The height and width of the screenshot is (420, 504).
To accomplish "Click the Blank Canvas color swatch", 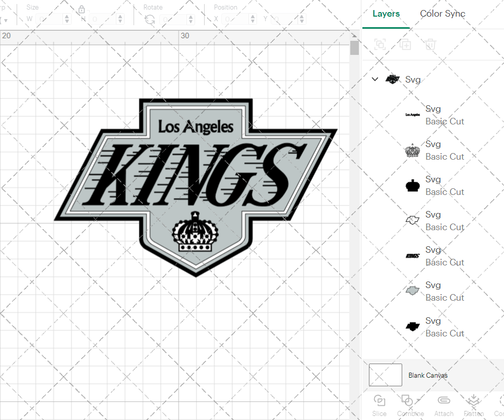I will coord(386,375).
